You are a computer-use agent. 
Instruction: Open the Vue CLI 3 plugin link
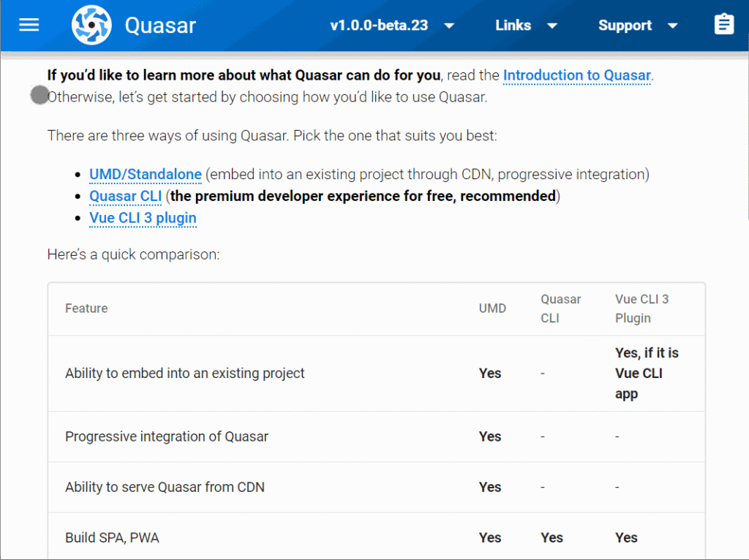143,218
